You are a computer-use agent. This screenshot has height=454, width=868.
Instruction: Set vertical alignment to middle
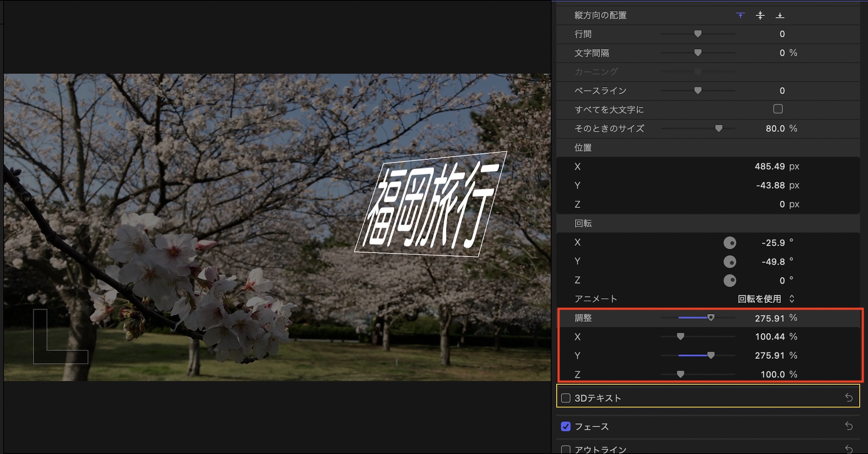pos(760,16)
